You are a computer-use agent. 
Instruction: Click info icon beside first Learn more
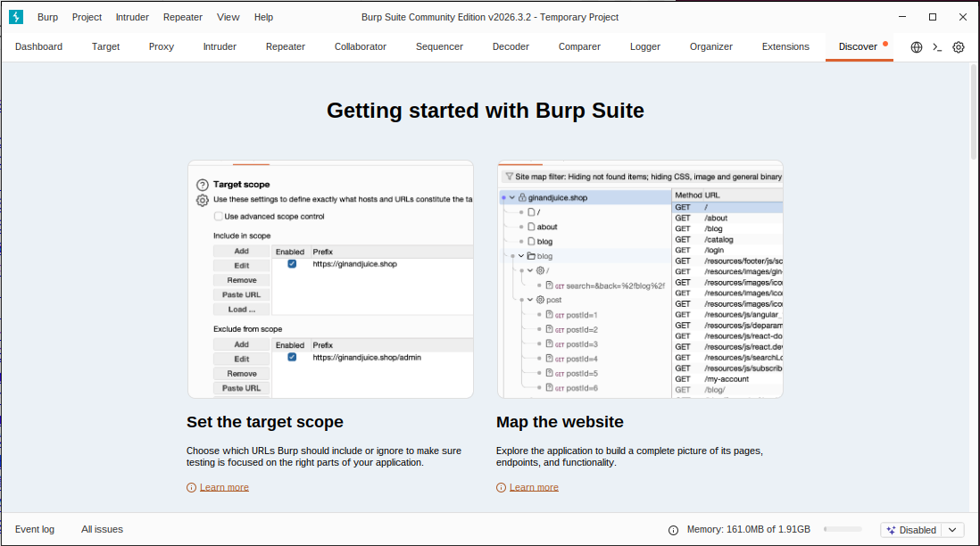point(191,487)
